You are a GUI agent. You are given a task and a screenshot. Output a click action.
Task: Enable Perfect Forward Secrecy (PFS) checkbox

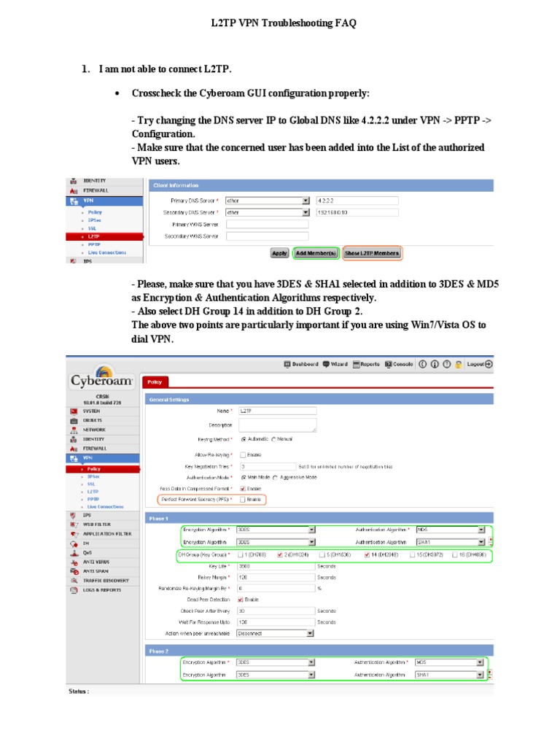click(x=243, y=500)
